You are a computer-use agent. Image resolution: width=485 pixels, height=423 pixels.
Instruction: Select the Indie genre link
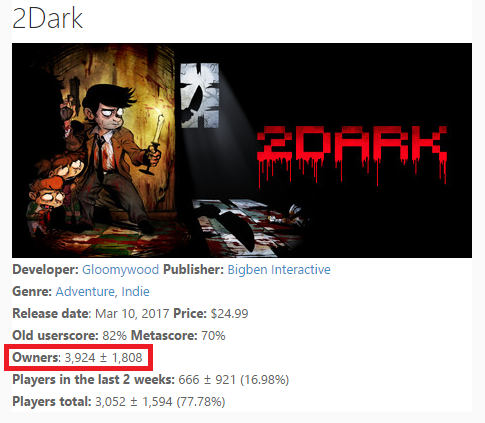point(135,292)
